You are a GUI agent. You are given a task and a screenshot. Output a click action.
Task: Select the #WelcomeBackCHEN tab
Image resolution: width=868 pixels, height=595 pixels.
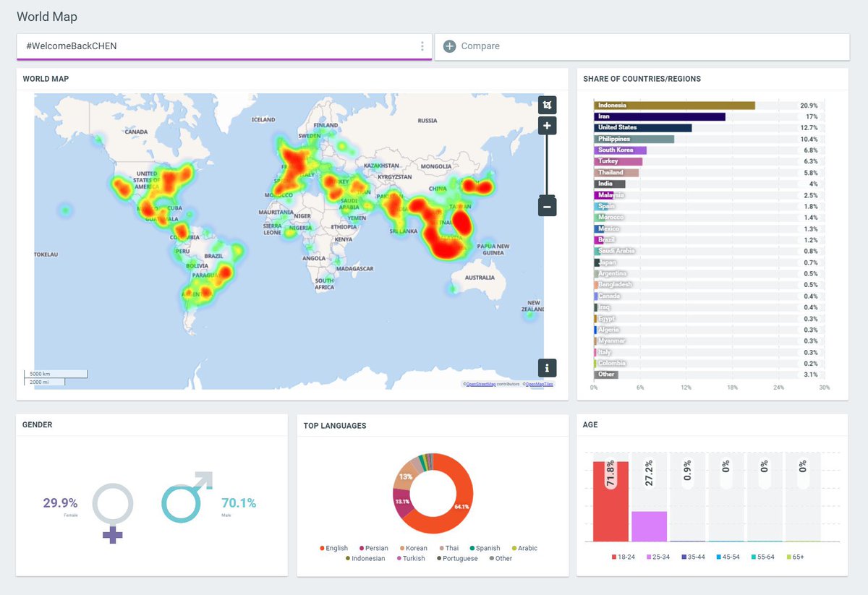click(224, 46)
